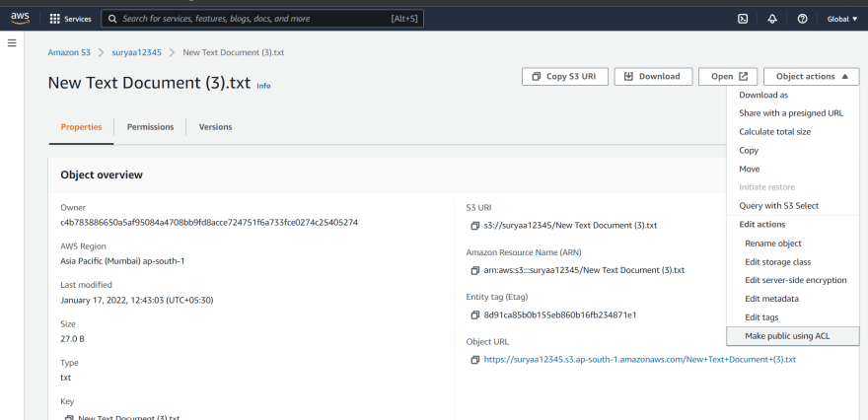
Task: Open the CloudShell terminal icon
Action: pos(743,19)
